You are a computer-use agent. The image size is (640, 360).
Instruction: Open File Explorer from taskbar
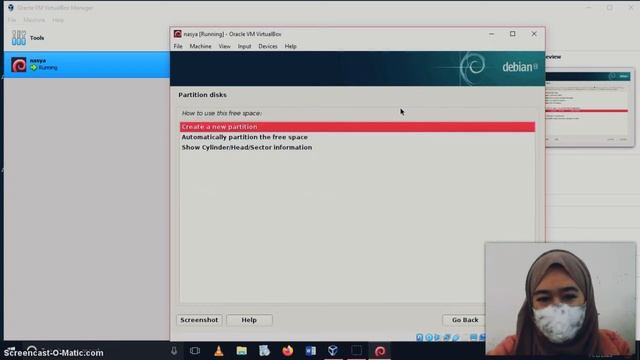242,351
